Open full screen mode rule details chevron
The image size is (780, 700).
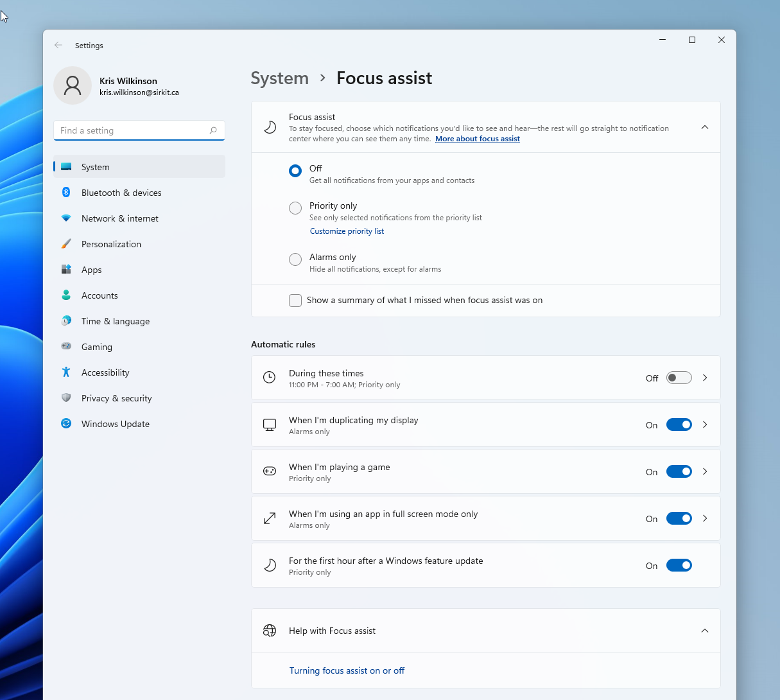(705, 518)
